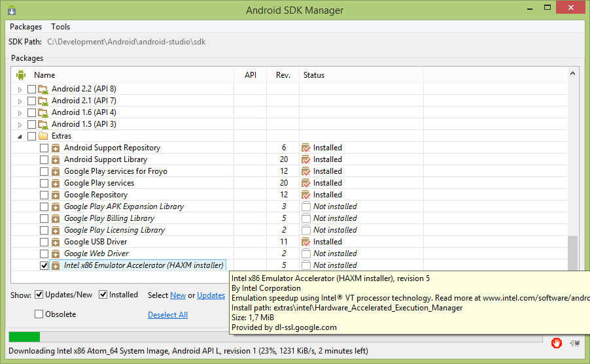Click package icon for Android Support Library
This screenshot has width=590, height=364.
tap(56, 160)
